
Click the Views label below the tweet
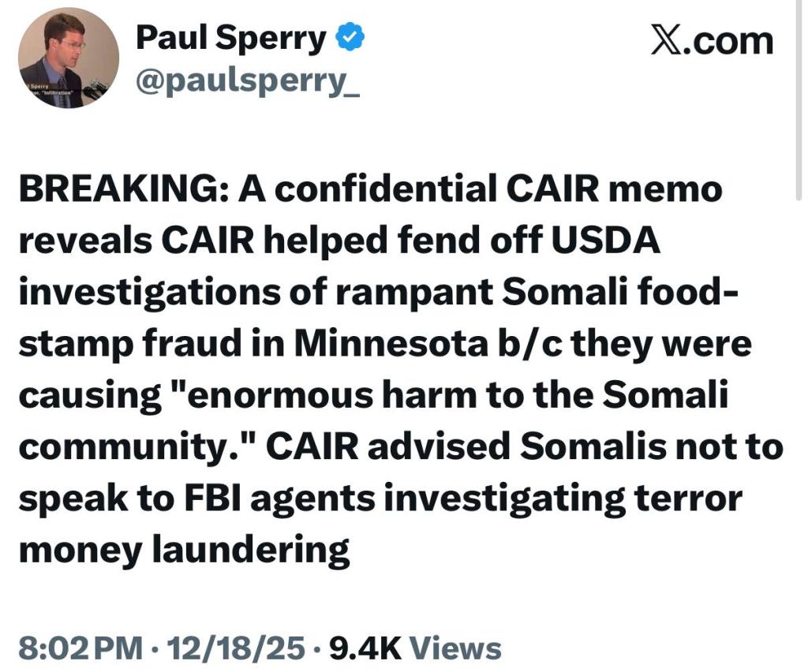(x=457, y=648)
